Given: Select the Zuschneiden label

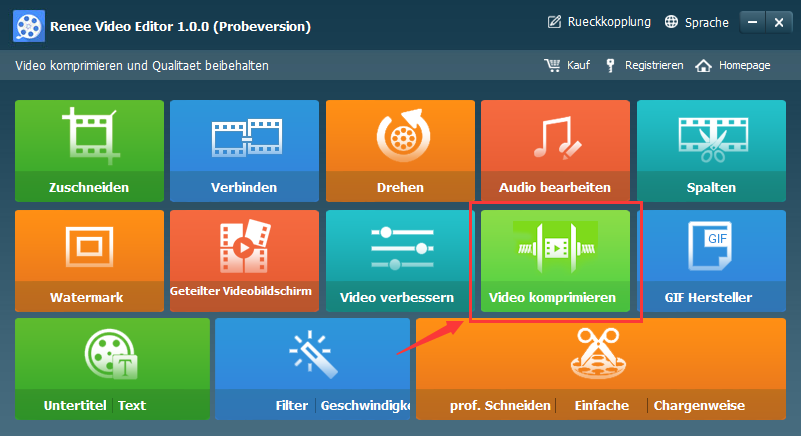Looking at the screenshot, I should tap(89, 188).
